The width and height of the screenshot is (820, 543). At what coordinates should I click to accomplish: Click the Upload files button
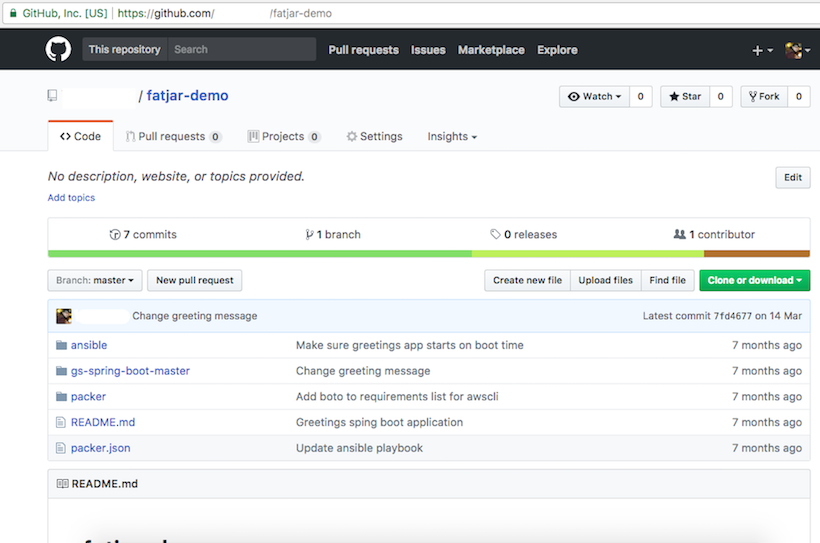[606, 280]
